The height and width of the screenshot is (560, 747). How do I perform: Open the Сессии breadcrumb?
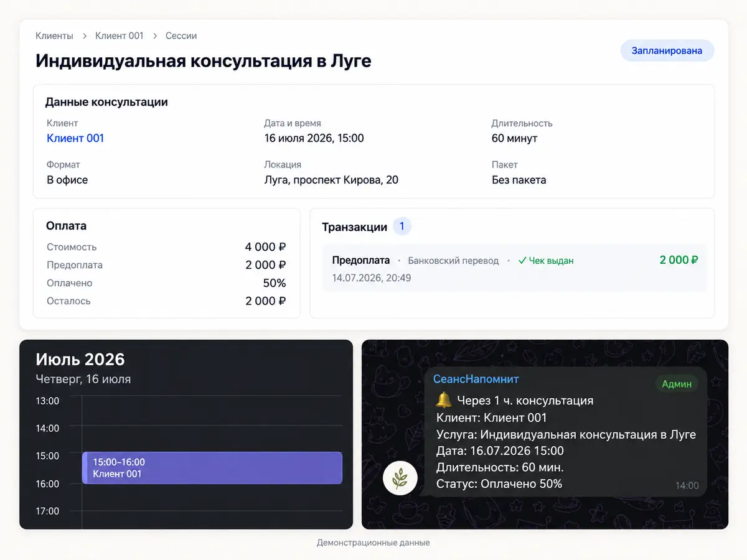181,35
